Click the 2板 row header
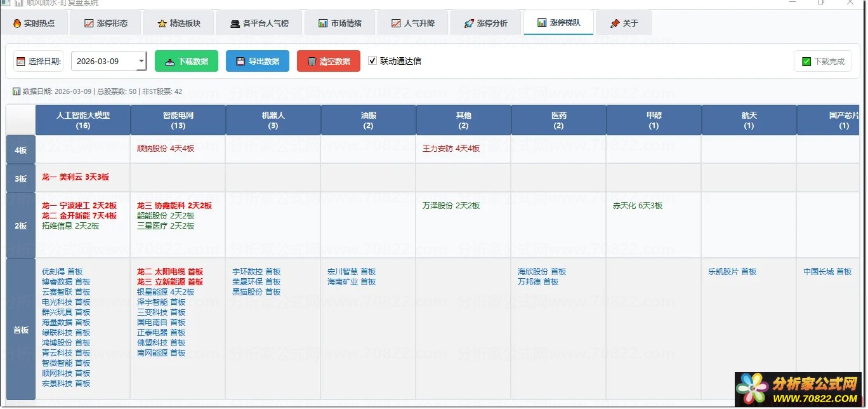Image resolution: width=868 pixels, height=409 pixels. [21, 225]
